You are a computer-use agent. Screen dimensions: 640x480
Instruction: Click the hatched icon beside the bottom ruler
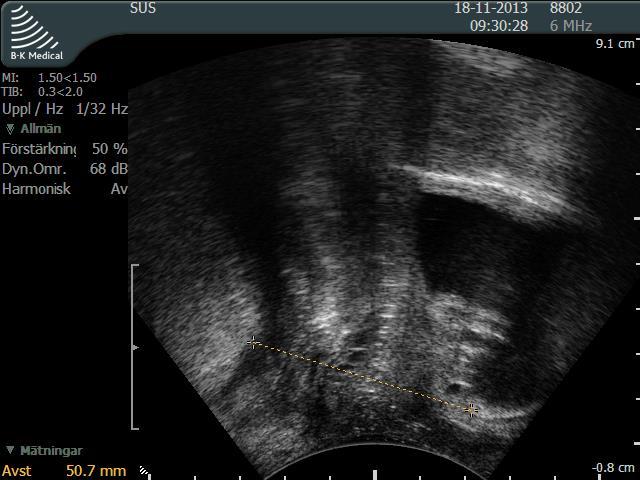144,471
